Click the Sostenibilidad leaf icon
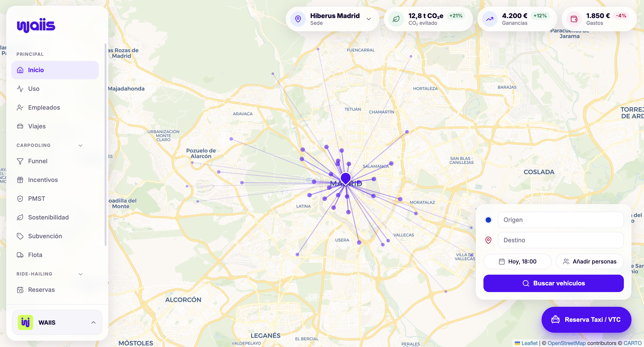Viewport: 644px width, 347px height. pyautogui.click(x=20, y=217)
